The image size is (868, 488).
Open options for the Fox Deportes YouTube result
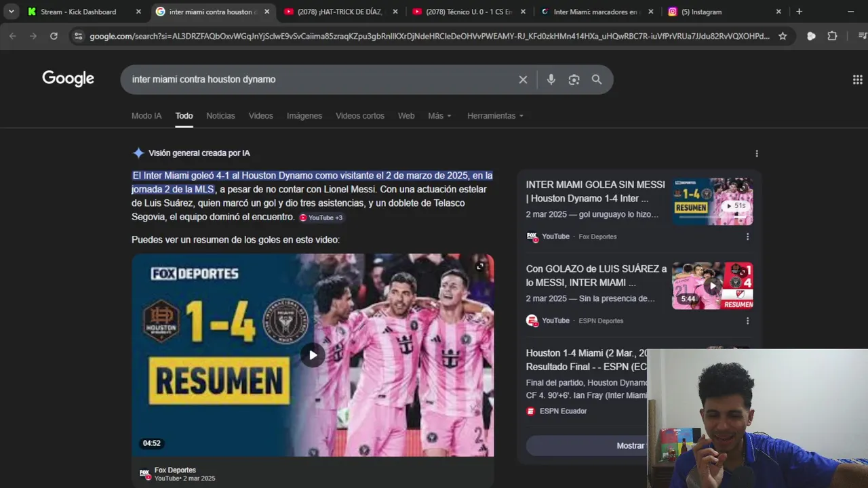tap(747, 237)
